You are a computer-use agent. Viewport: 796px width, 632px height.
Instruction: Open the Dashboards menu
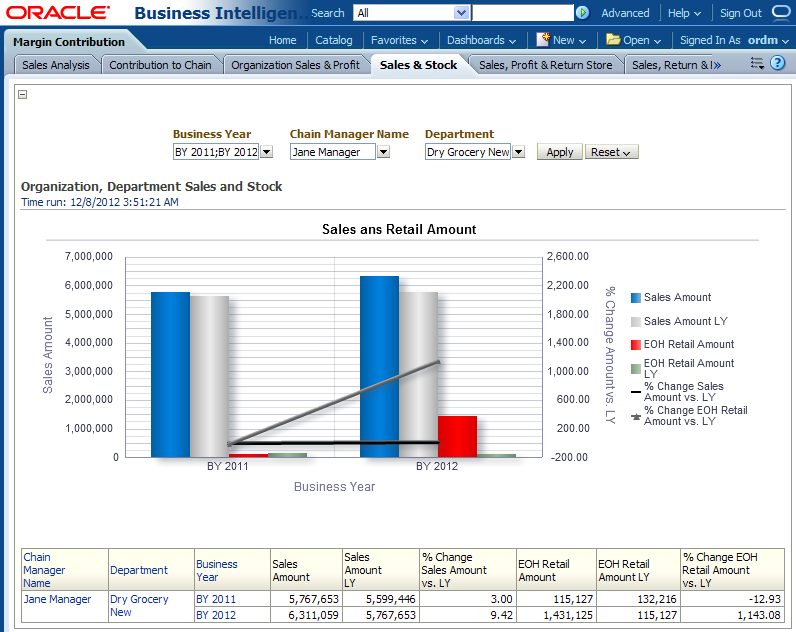point(481,40)
